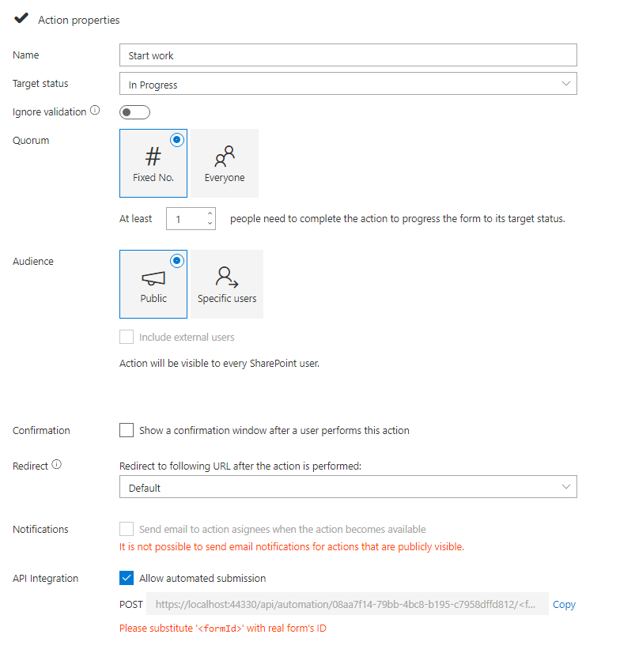This screenshot has width=635, height=672.
Task: Select the Fixed No. quorum hash icon
Action: click(153, 155)
